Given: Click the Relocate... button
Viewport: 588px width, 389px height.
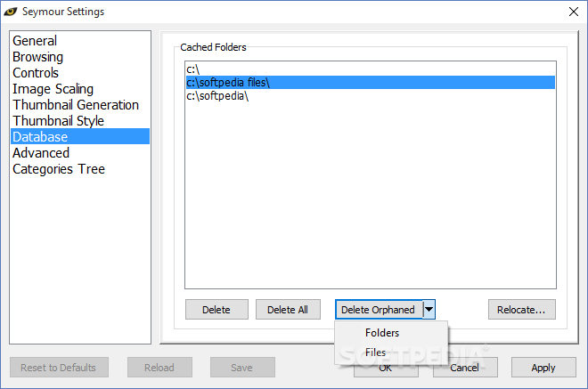Looking at the screenshot, I should pyautogui.click(x=522, y=310).
